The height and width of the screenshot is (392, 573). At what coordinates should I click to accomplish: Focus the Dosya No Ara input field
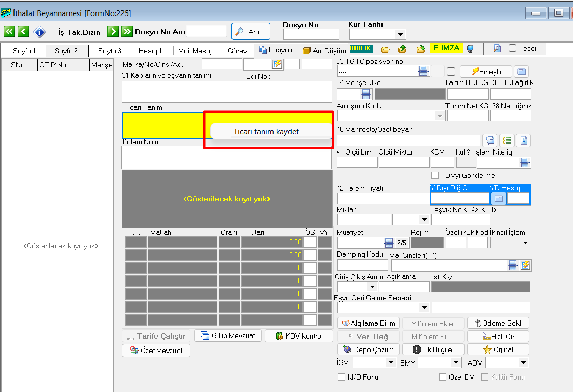(x=207, y=32)
